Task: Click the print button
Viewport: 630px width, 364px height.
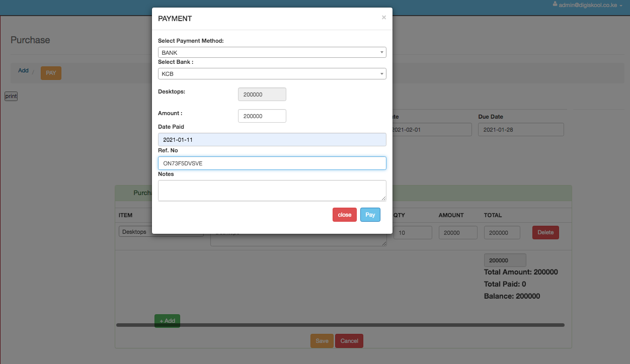Action: [11, 96]
